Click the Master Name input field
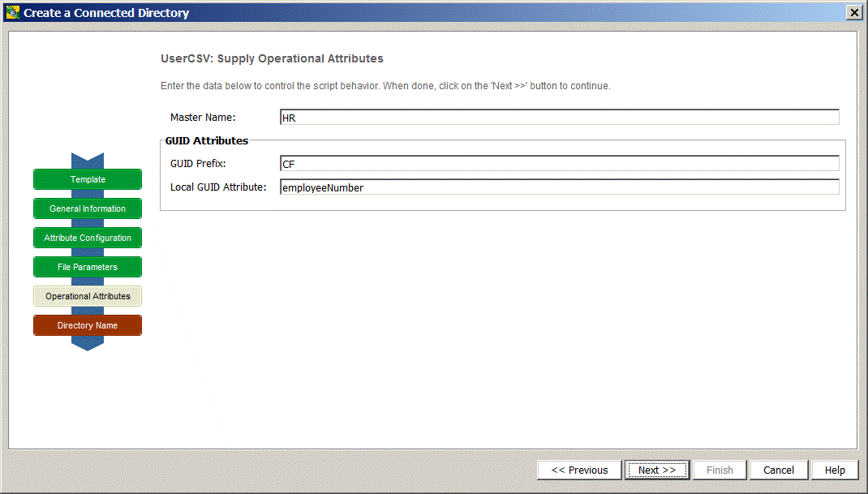This screenshot has width=868, height=494. (x=559, y=118)
